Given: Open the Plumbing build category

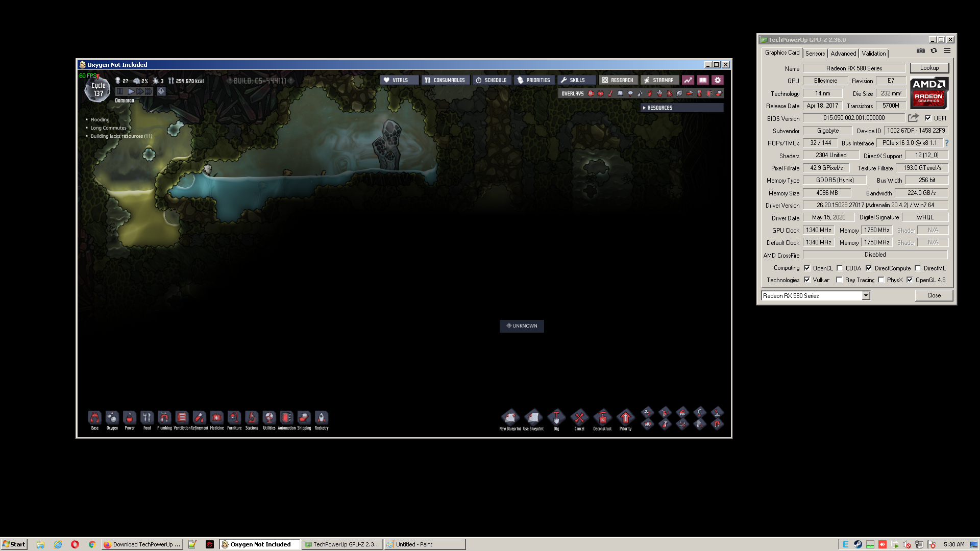Looking at the screenshot, I should 164,418.
